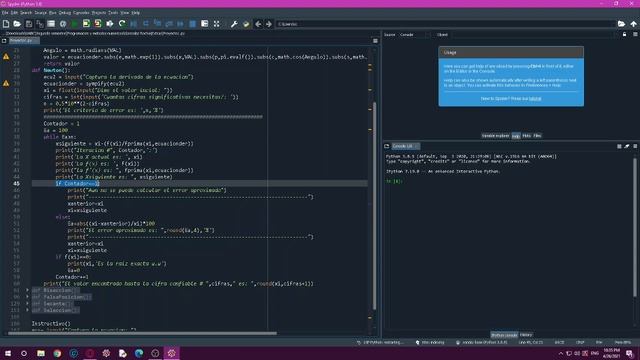Create a new file from the toolbar
The image size is (640, 360).
(6, 24)
